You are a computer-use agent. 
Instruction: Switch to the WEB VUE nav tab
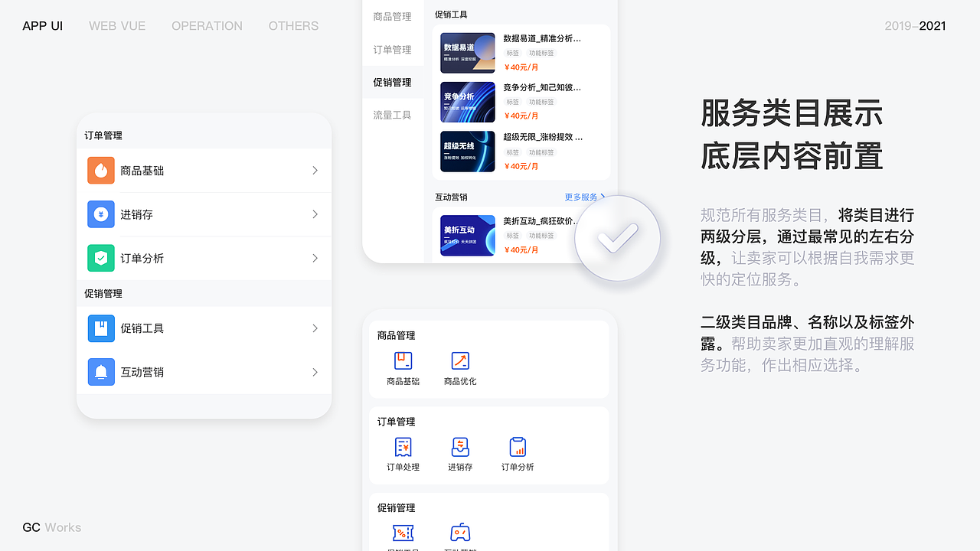pos(117,26)
